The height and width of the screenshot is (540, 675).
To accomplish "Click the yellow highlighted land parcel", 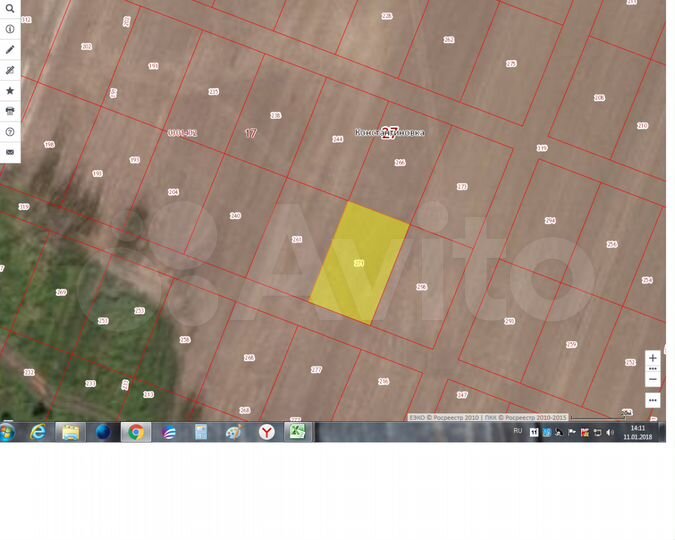I will click(359, 264).
